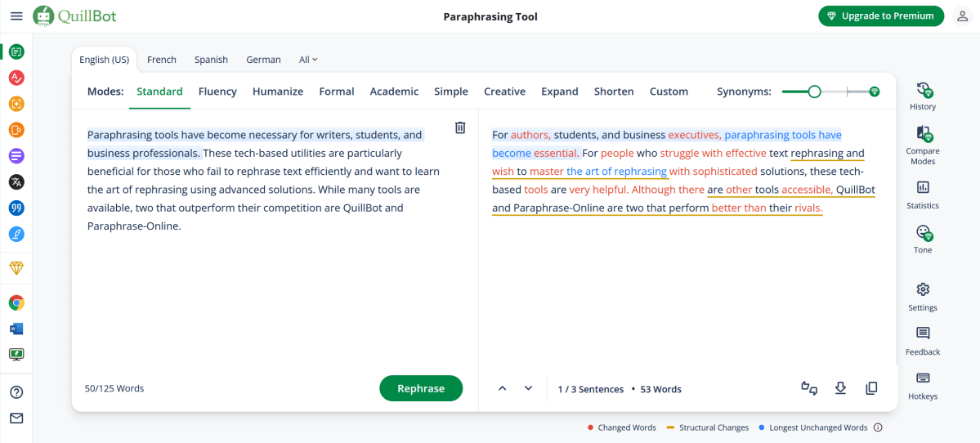Open the Hotkeys keyboard shortcuts

[x=922, y=385]
